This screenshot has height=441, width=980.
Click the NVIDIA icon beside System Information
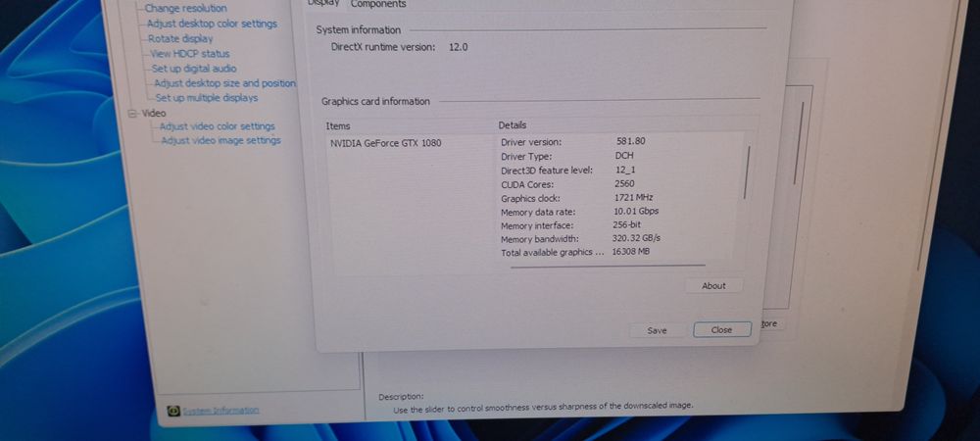pyautogui.click(x=173, y=411)
